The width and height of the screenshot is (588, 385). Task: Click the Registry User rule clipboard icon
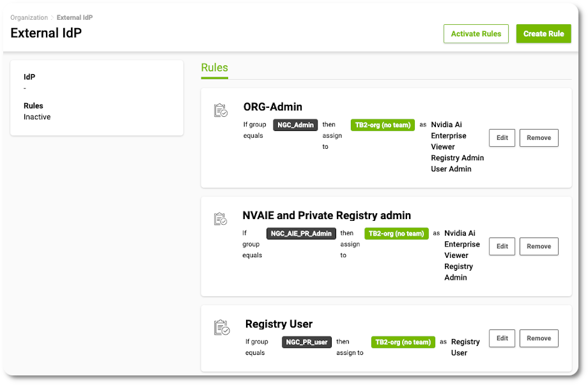click(x=221, y=328)
